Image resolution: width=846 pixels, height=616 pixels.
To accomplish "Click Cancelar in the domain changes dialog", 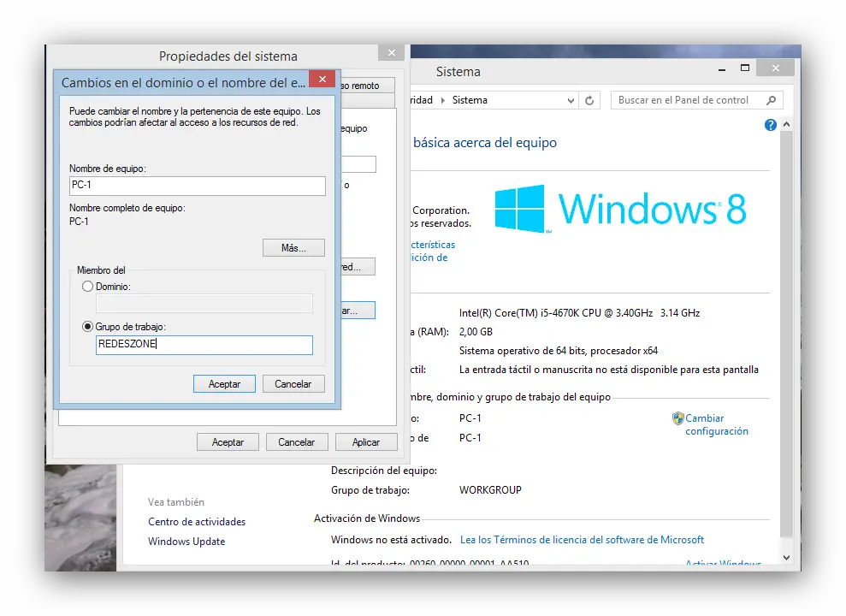I will coord(293,384).
